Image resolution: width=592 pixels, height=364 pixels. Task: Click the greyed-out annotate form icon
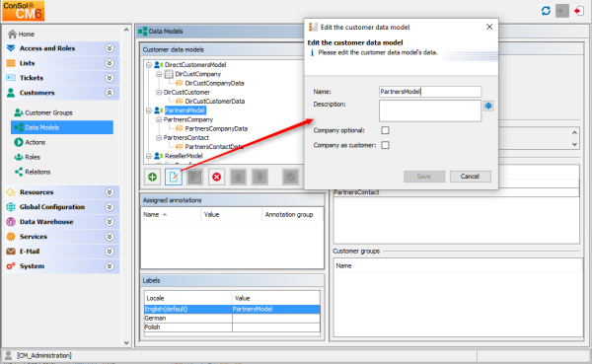(194, 177)
